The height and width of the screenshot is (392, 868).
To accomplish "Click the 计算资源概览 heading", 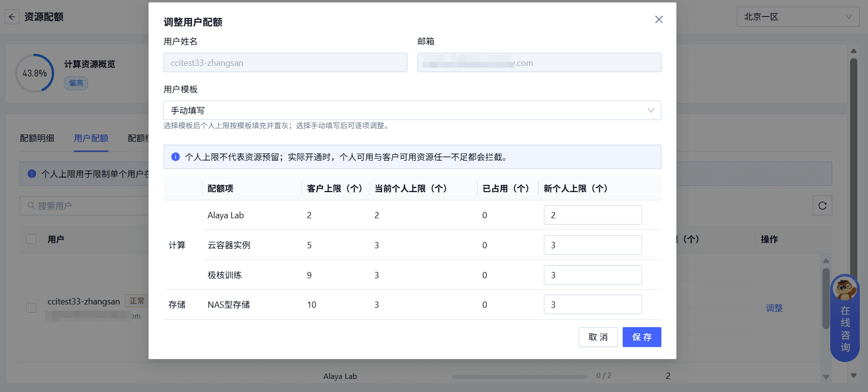I will (90, 64).
